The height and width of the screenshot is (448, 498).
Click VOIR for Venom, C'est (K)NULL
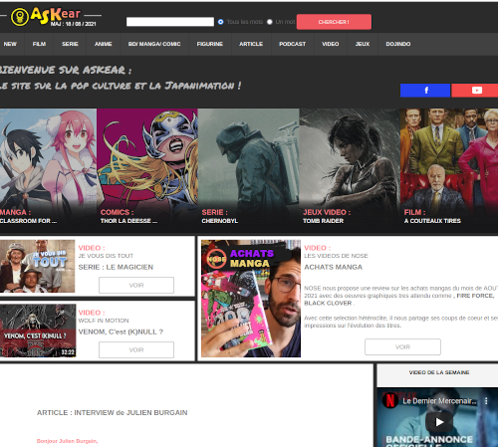pyautogui.click(x=136, y=349)
